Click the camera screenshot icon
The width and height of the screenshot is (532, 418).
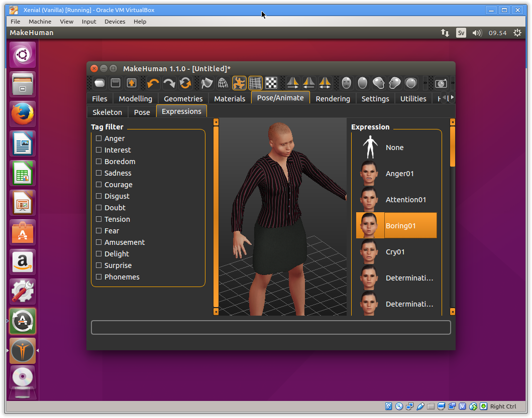pos(441,83)
